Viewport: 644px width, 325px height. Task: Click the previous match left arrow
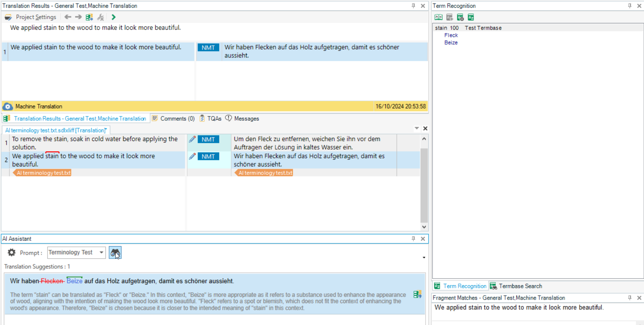[68, 17]
